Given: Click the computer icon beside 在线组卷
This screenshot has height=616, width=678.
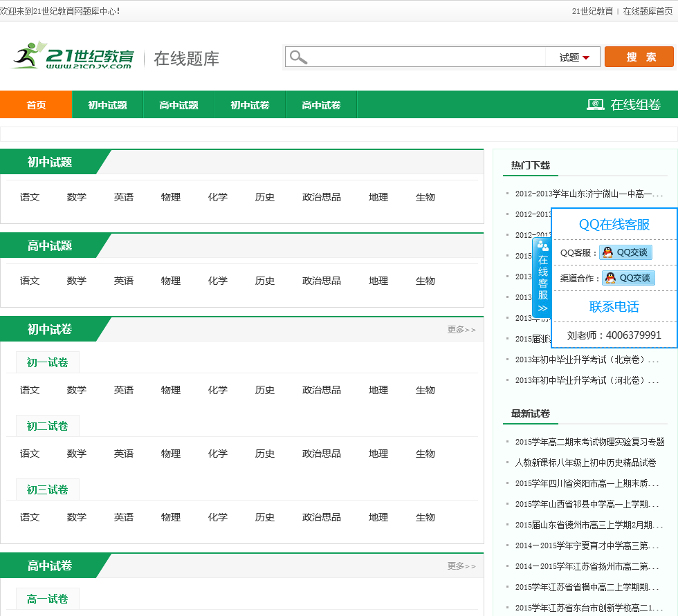Looking at the screenshot, I should 596,104.
